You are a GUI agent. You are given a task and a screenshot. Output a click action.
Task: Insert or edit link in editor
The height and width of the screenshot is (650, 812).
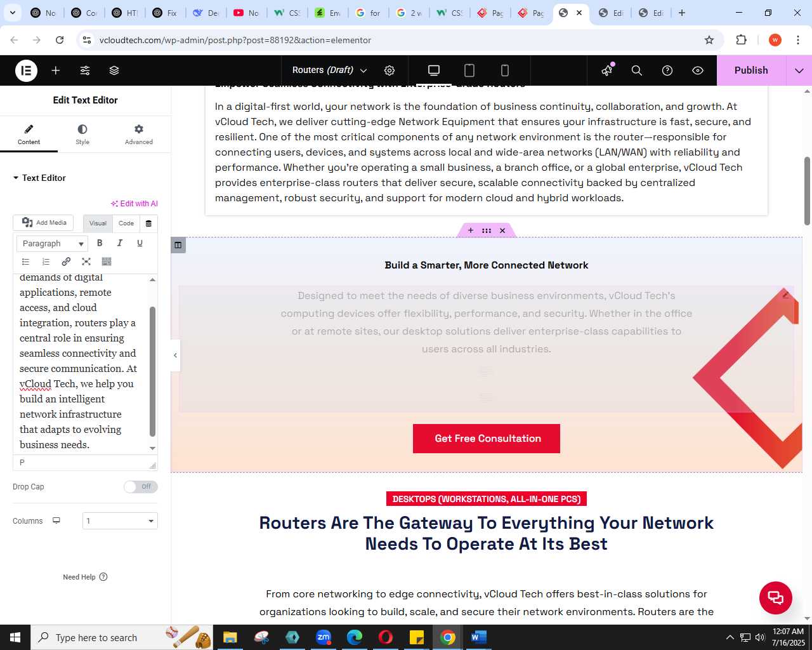(x=66, y=262)
